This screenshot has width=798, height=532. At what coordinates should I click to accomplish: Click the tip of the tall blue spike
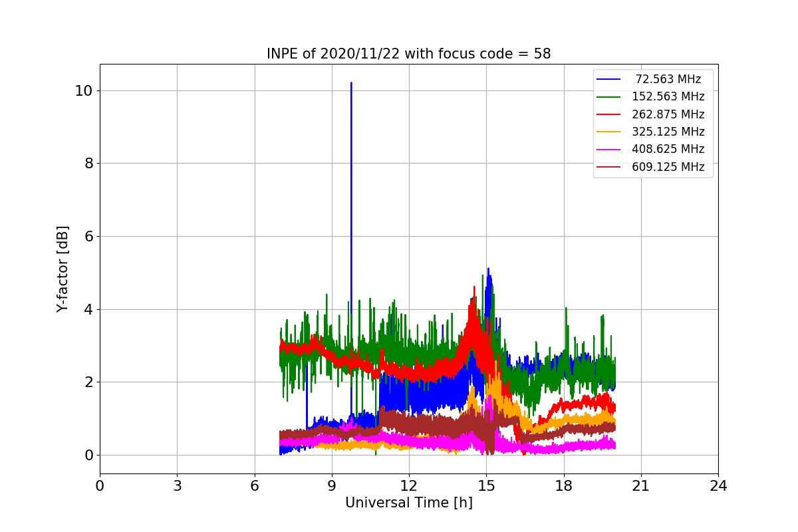point(351,83)
